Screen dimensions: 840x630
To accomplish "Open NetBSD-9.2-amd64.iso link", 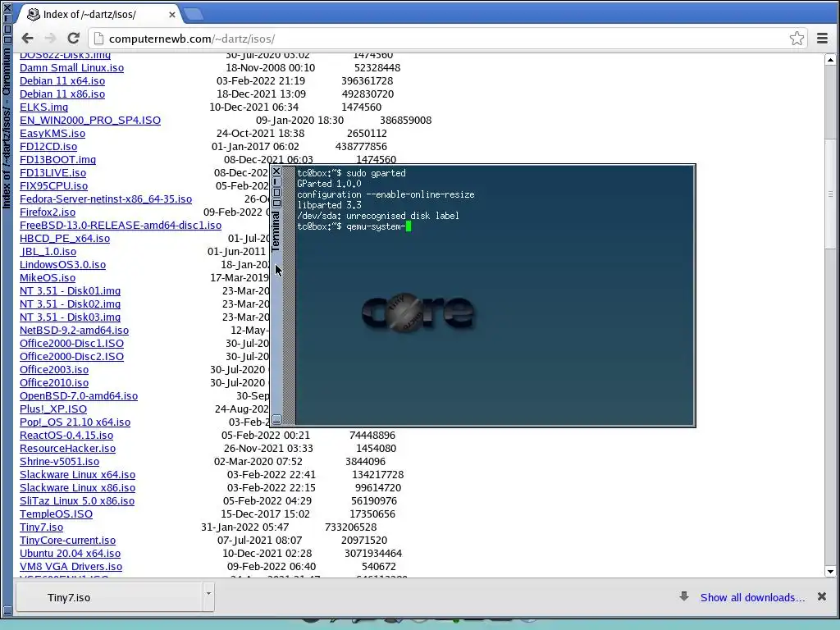I will 74,331.
